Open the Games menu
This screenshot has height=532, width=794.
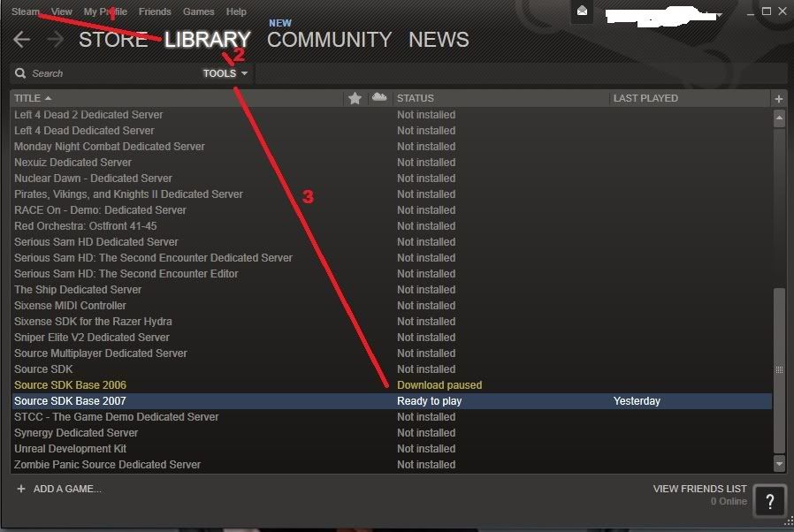[x=198, y=11]
